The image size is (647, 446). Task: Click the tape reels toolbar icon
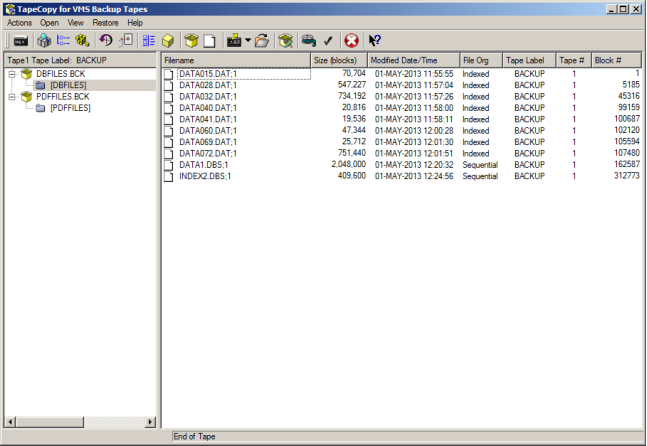309,40
